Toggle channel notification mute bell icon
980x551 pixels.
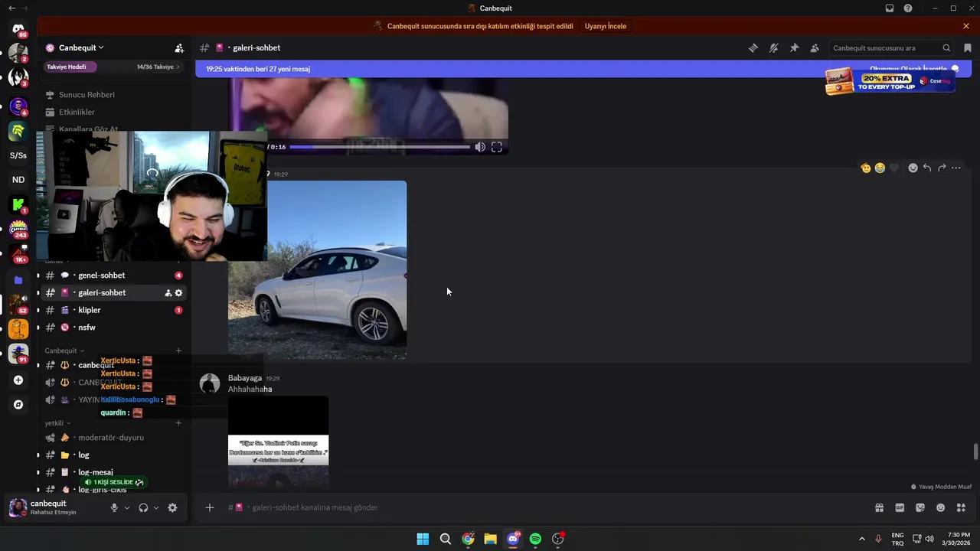point(774,48)
